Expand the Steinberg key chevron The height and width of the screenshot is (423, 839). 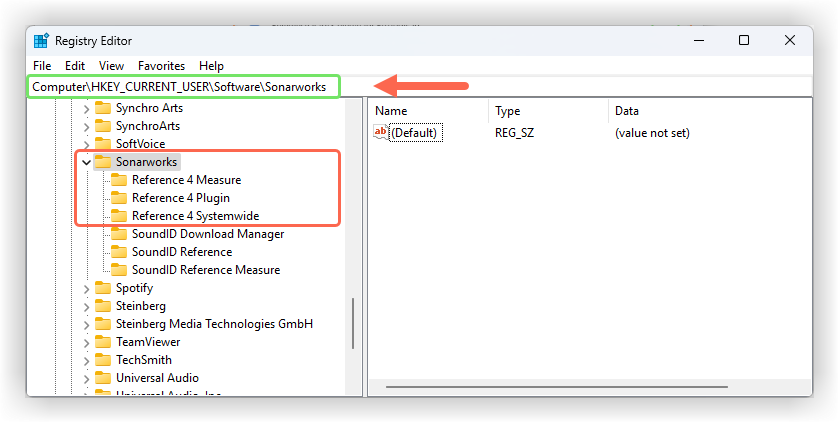[86, 307]
